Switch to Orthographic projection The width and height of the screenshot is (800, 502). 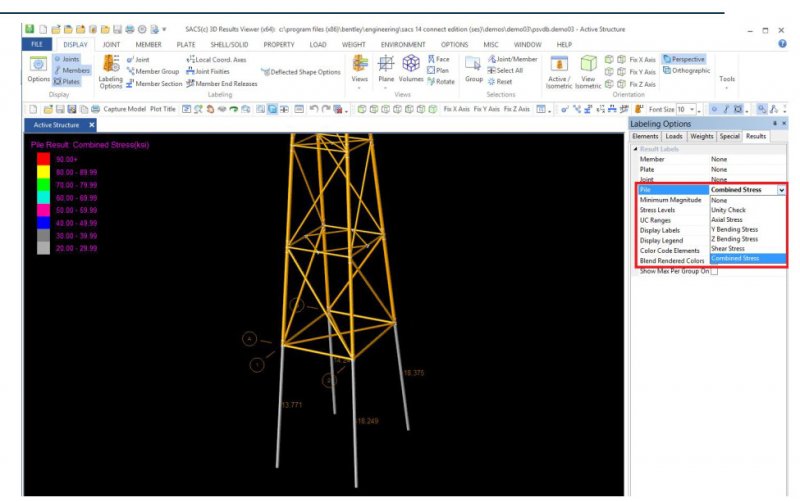[686, 70]
